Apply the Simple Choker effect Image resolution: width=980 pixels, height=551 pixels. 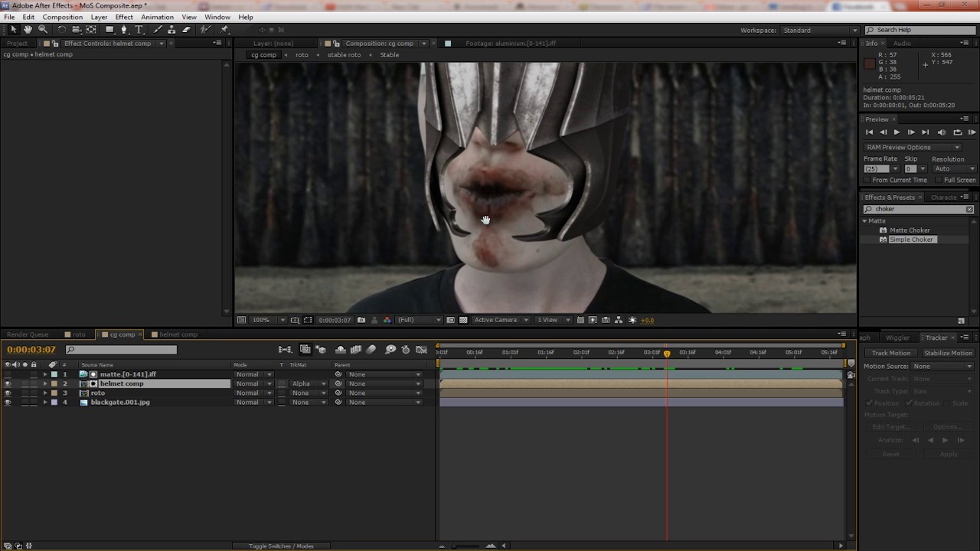(911, 240)
